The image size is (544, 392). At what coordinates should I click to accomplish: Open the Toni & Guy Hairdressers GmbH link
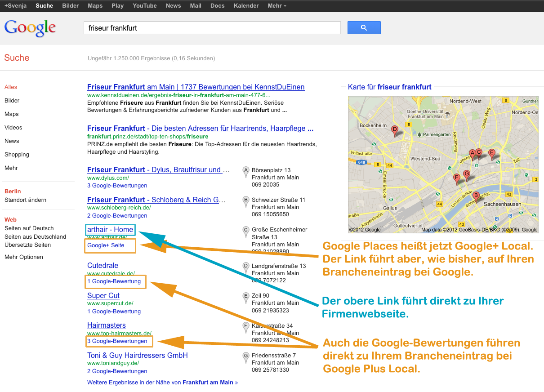[138, 356]
